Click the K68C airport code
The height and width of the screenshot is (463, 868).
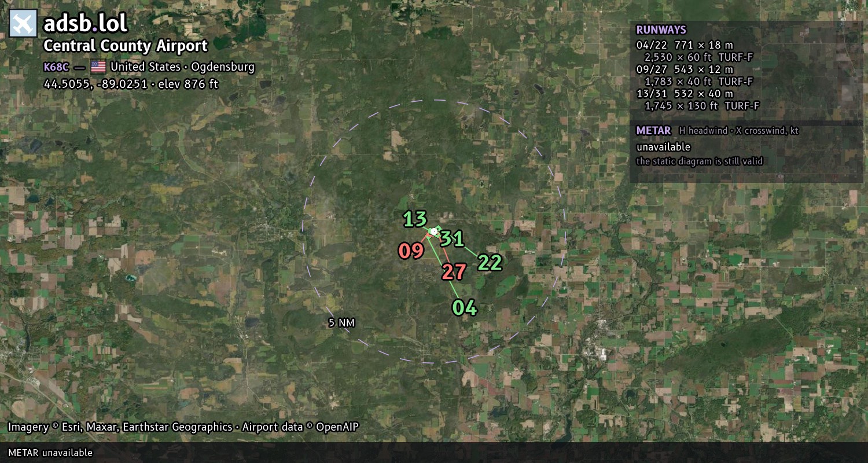(57, 67)
